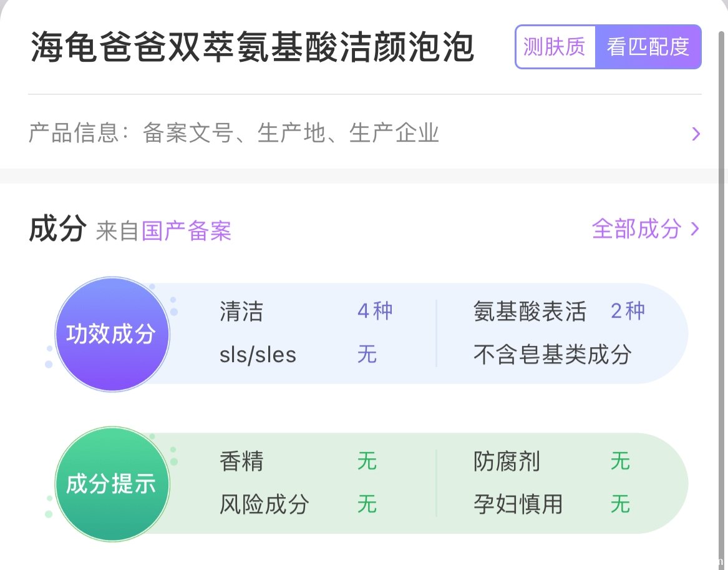Viewport: 728px width, 570px height.
Task: Tap the 功效成分 purple circle badge
Action: pos(112,335)
